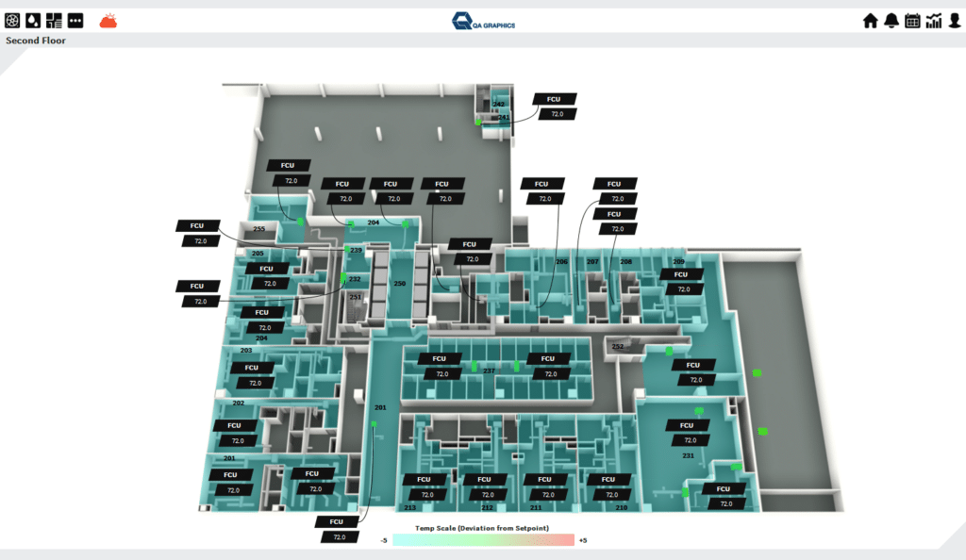Image resolution: width=966 pixels, height=560 pixels.
Task: Select the Second Floor title
Action: coord(36,41)
